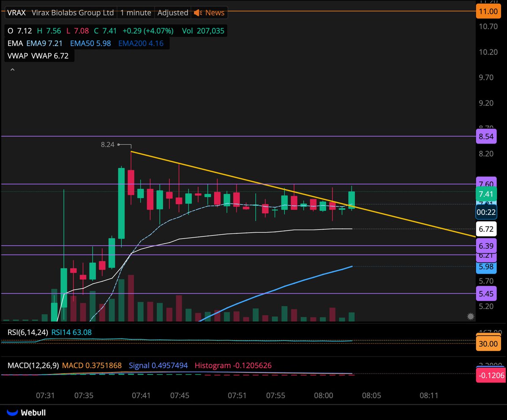
Task: Collapse the indicator legend with caret
Action: point(12,70)
